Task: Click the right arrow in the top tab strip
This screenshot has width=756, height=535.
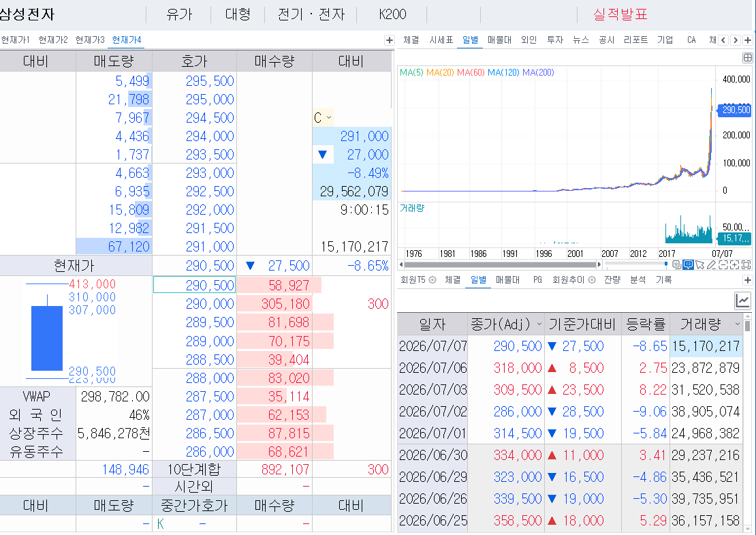Action: click(x=736, y=40)
